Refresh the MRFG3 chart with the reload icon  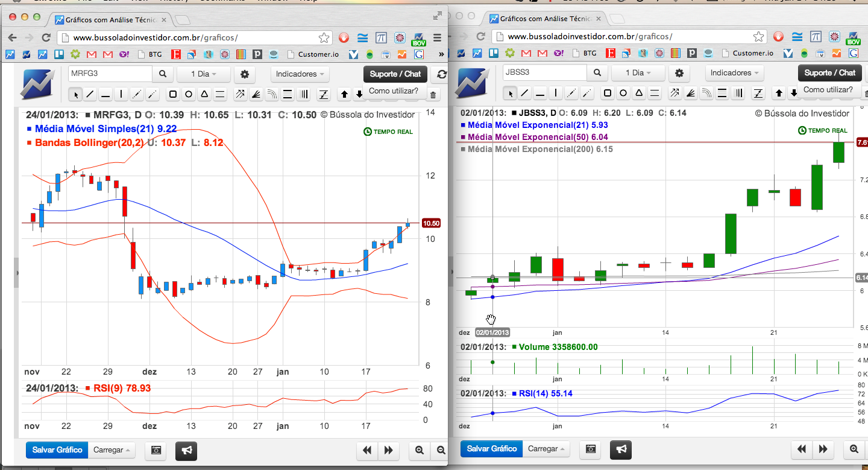pos(442,74)
